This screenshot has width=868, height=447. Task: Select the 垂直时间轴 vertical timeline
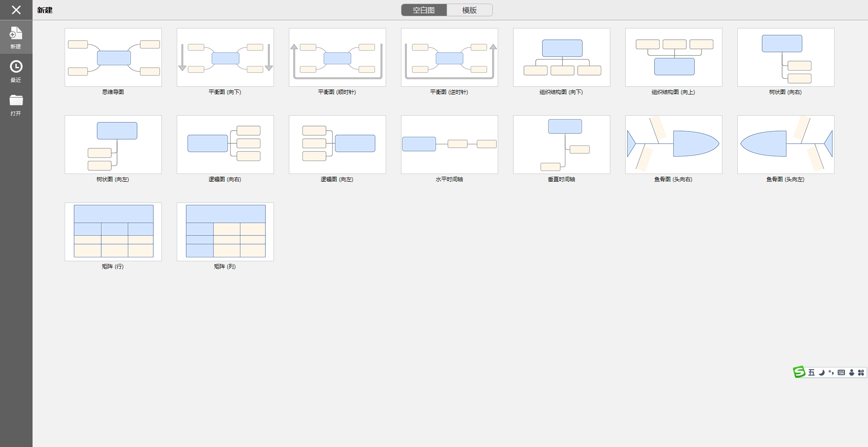coord(561,145)
